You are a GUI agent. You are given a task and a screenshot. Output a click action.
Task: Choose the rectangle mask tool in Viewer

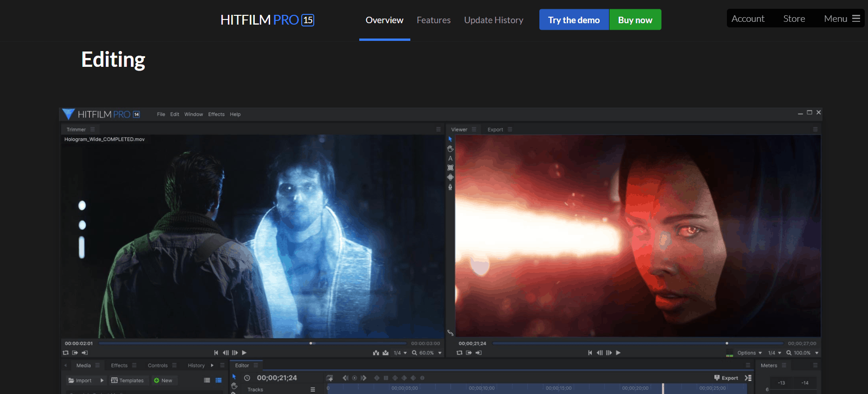click(x=450, y=168)
